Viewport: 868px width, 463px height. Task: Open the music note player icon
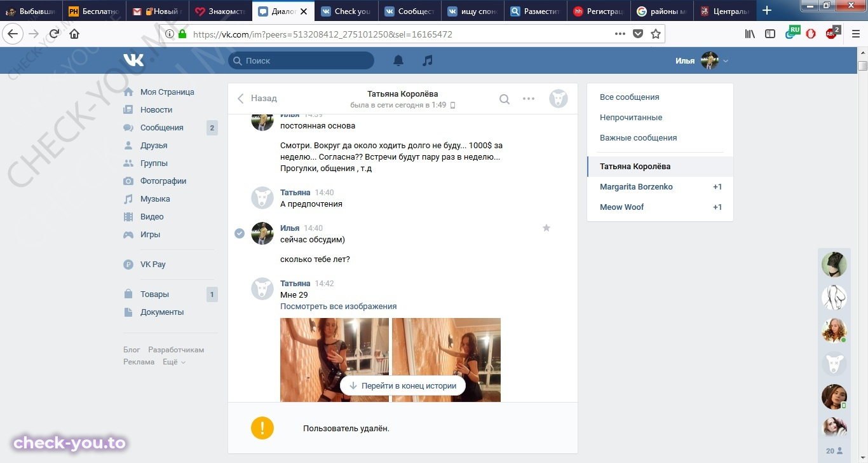428,60
